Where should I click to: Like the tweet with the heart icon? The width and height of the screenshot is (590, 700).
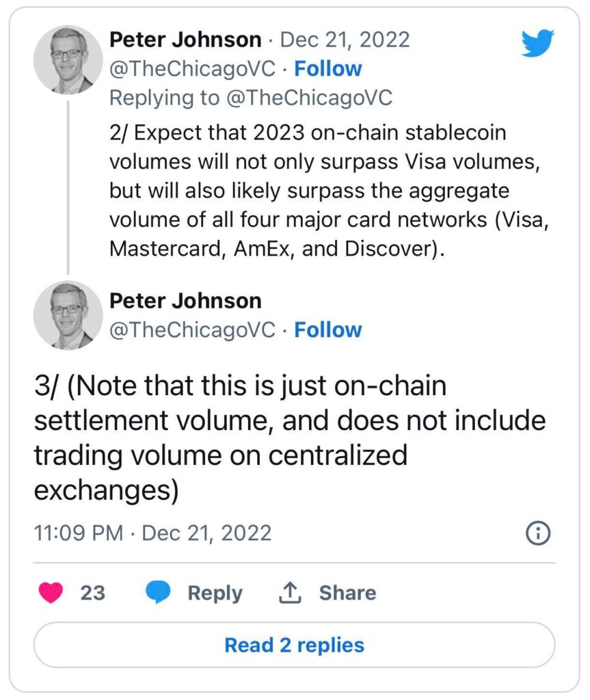tap(51, 593)
